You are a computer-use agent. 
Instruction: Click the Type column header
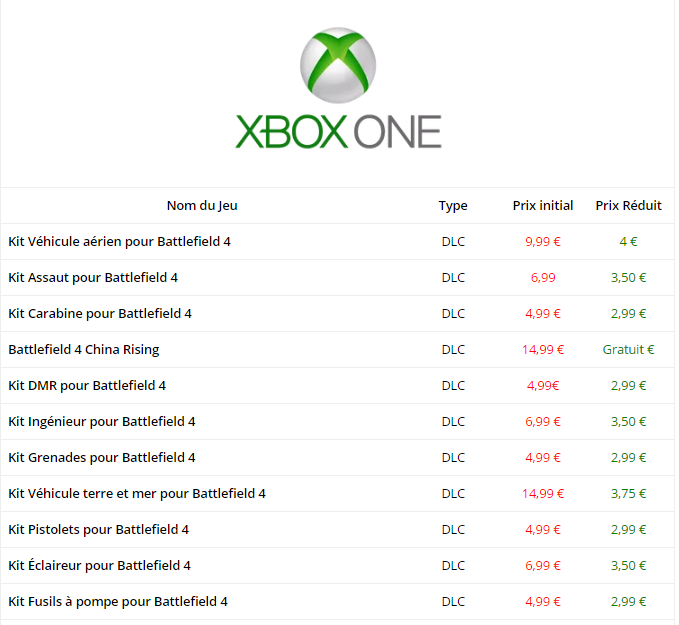453,206
